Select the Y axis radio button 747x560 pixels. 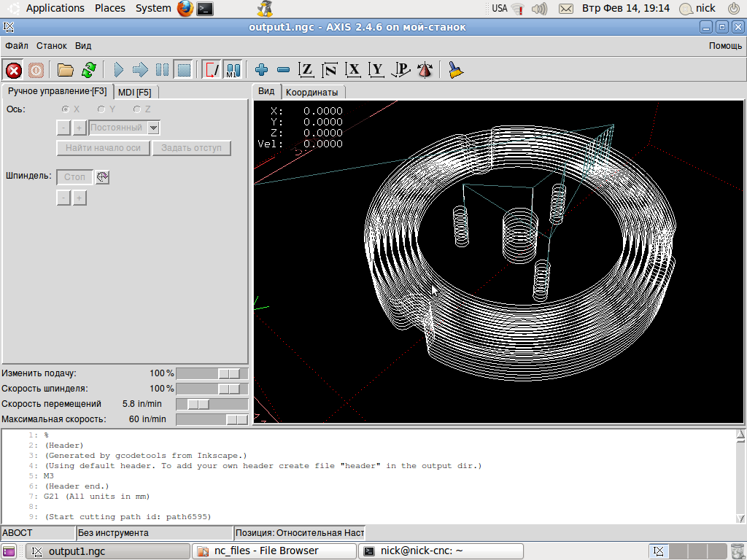point(101,109)
